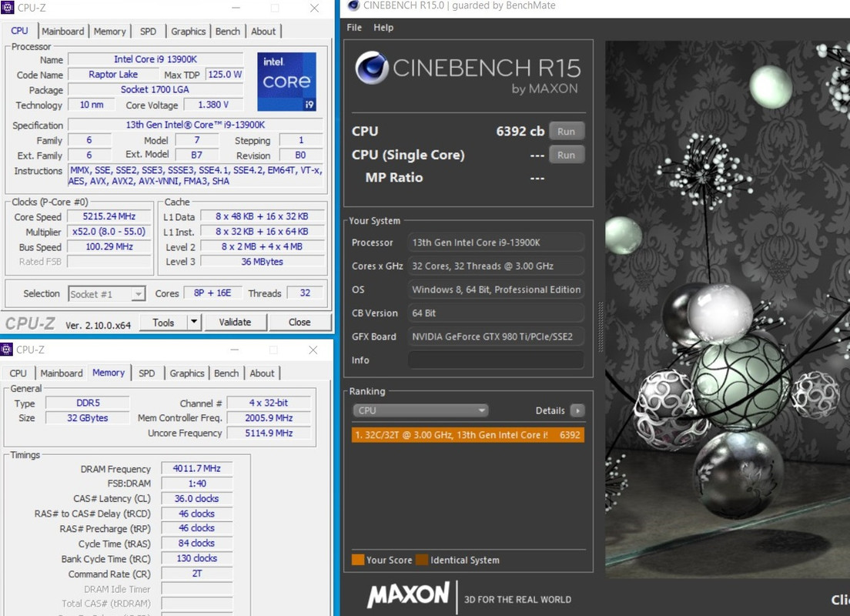Click the Multiplier value x52.0 (8.0 - 55.0)

point(109,232)
